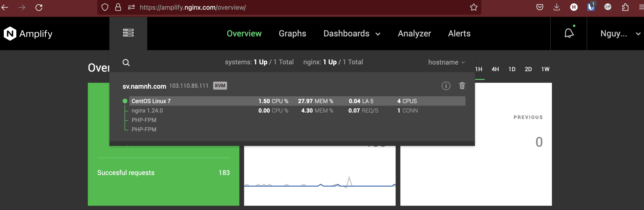Screen dimensions: 644x210
Task: Open the Analyzer page
Action: [414, 34]
